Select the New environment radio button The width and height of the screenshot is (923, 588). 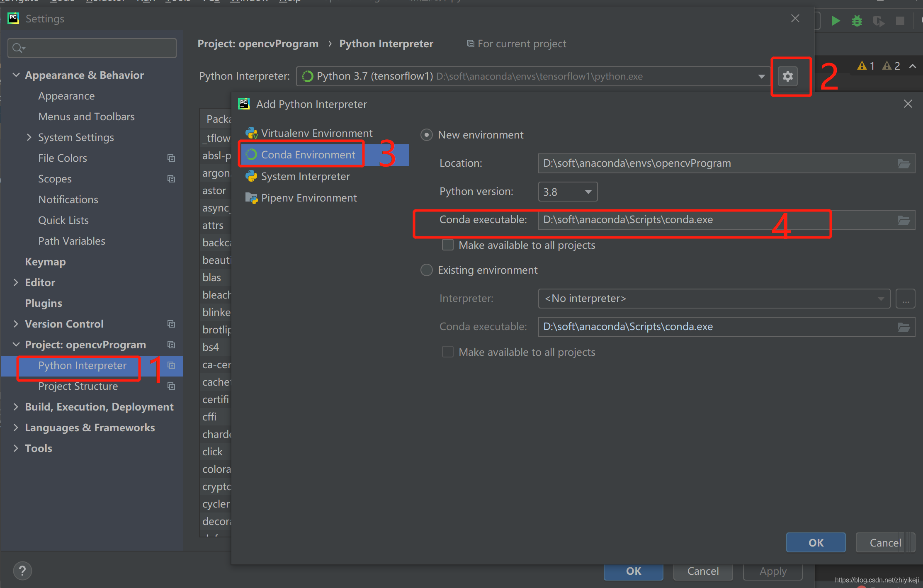tap(427, 135)
